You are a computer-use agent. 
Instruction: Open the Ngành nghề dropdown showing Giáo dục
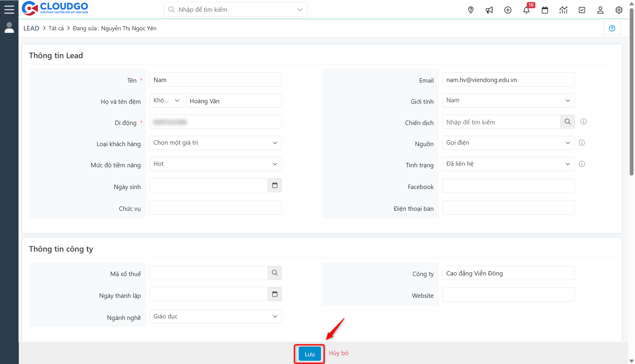tap(215, 316)
